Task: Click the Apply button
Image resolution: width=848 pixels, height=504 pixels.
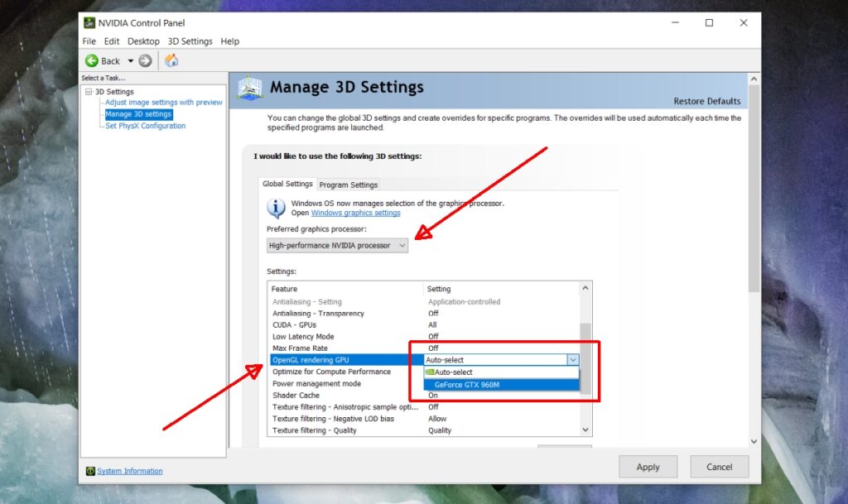Action: coord(648,467)
